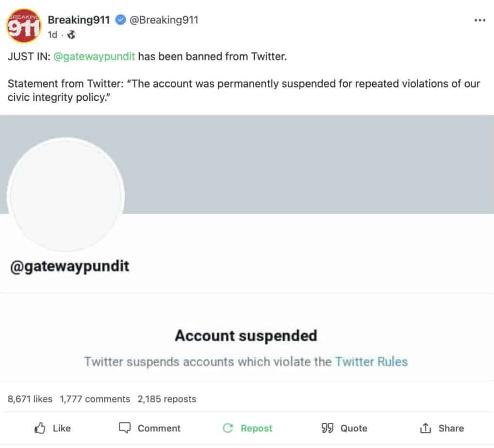View the 8,671 likes list
494x448 pixels.
(x=30, y=399)
